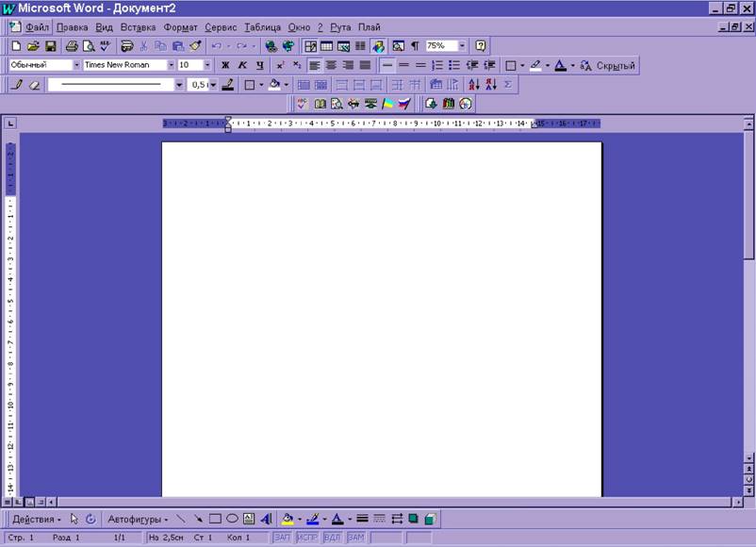Insert WordArt from the drawing toolbar
This screenshot has width=756, height=547.
tap(266, 519)
